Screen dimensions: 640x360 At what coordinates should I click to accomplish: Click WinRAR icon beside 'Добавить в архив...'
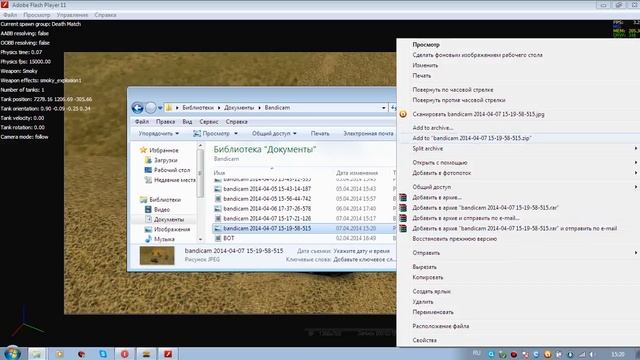point(403,198)
